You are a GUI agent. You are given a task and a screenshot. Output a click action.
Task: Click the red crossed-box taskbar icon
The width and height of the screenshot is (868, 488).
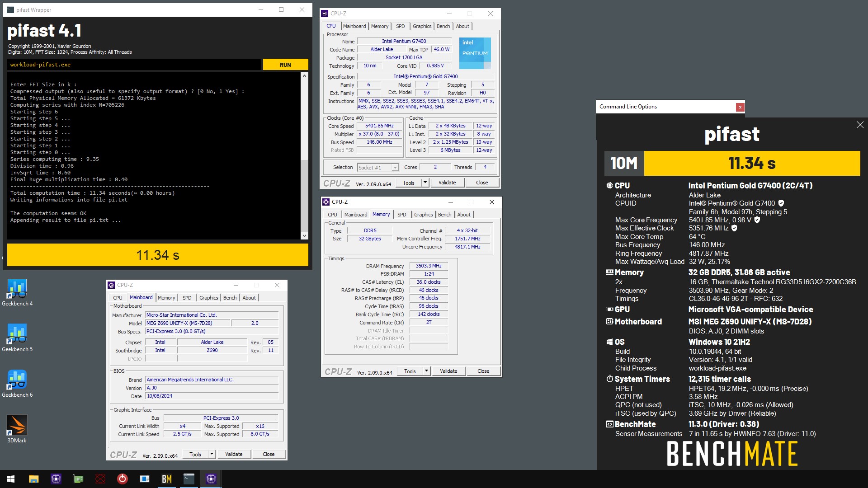(100, 479)
